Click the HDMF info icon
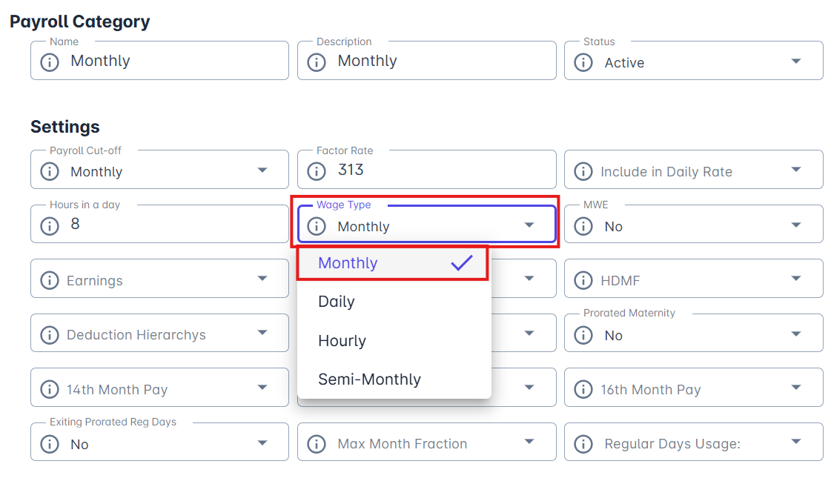This screenshot has height=504, width=831. (583, 280)
